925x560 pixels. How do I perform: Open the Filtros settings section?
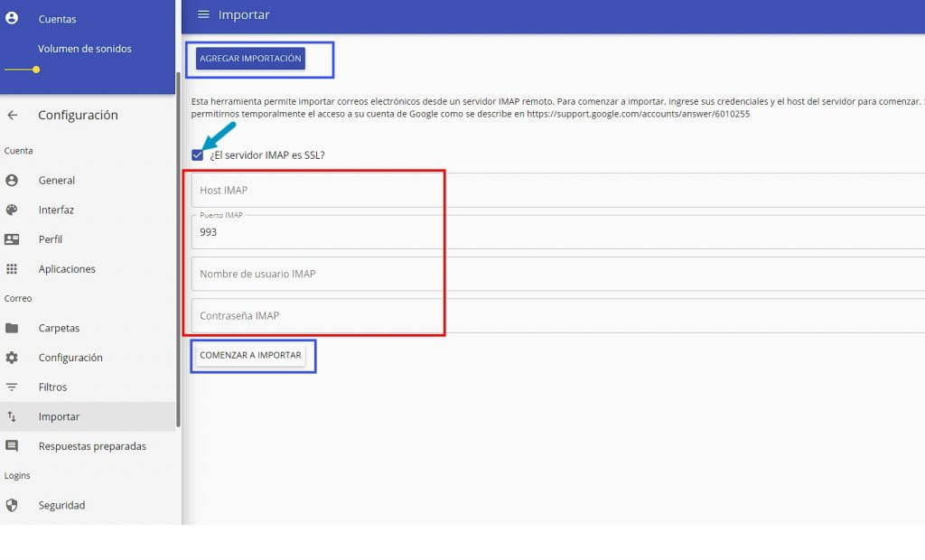(x=56, y=387)
